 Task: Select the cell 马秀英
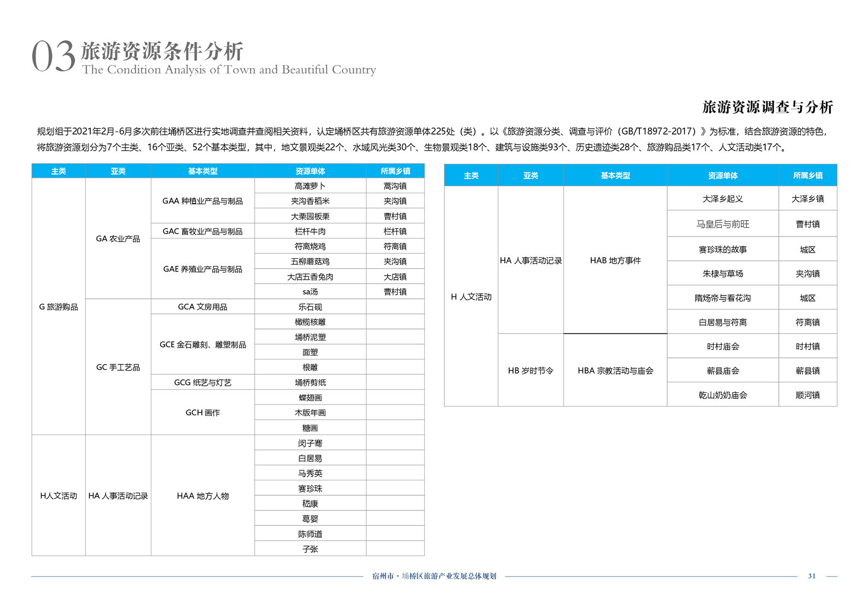(x=310, y=473)
